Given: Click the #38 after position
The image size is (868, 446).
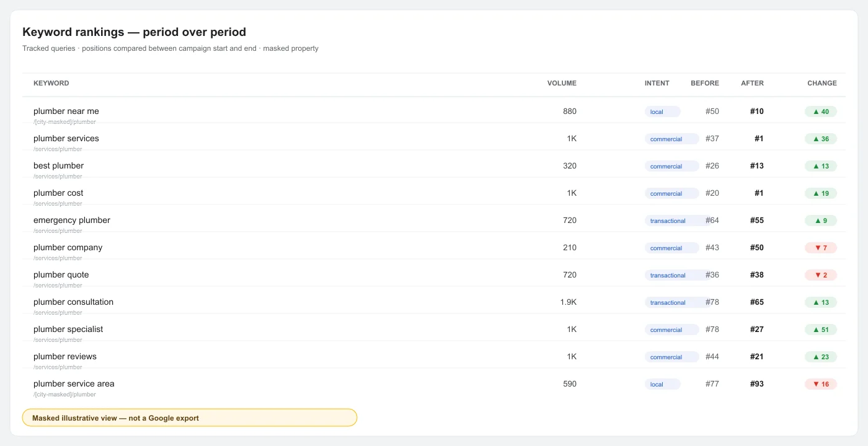Looking at the screenshot, I should 757,275.
